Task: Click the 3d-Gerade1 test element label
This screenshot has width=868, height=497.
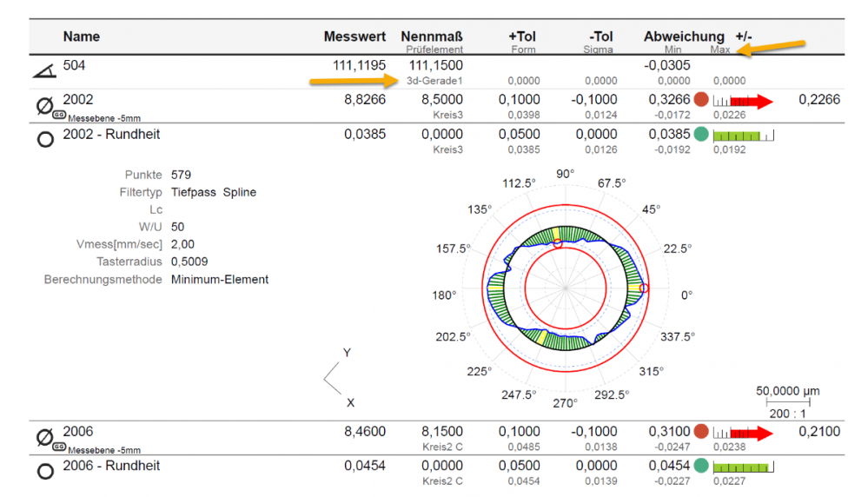Action: coord(434,81)
